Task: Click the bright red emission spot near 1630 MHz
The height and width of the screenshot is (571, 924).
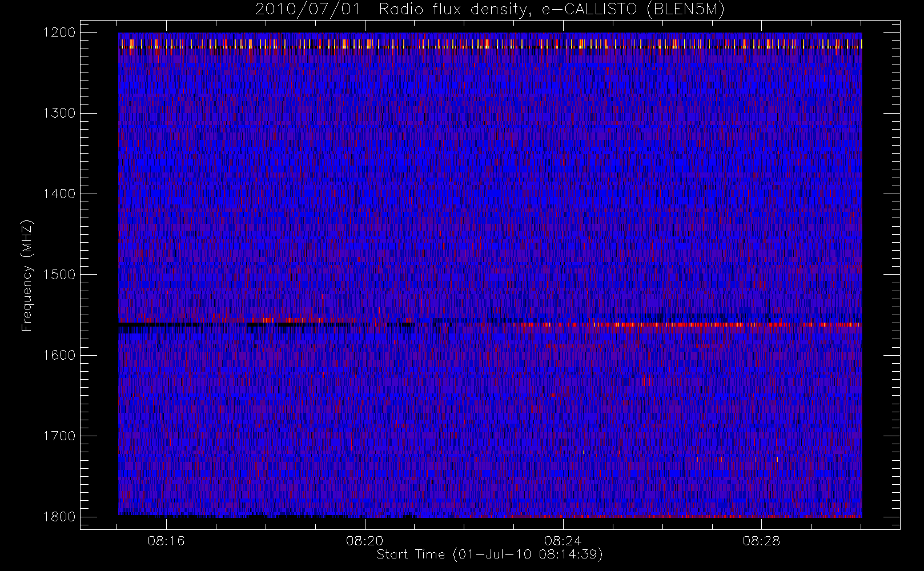Action: click(x=643, y=380)
